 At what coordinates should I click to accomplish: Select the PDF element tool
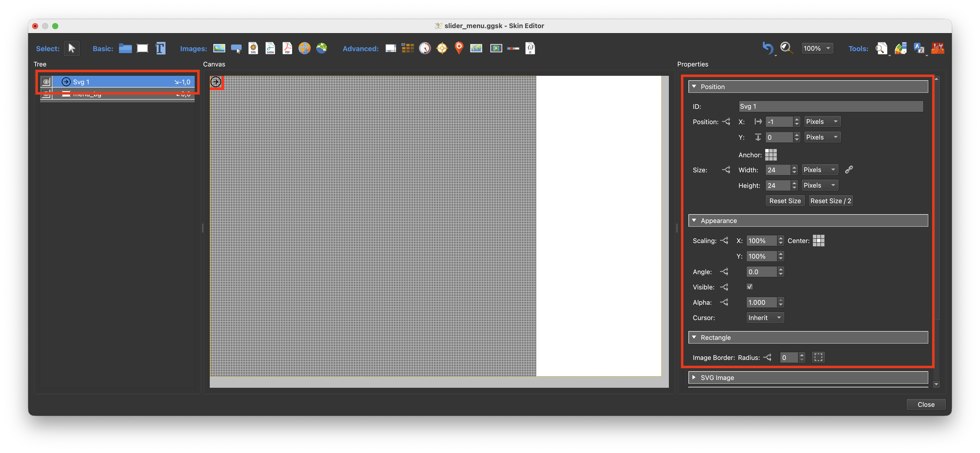[x=287, y=48]
